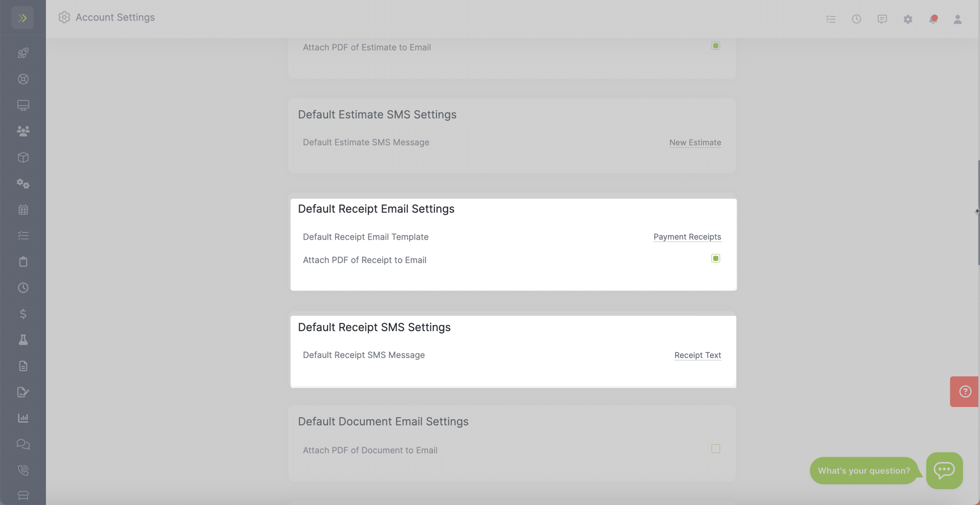Click the What's your question? prompt
980x505 pixels.
point(864,471)
